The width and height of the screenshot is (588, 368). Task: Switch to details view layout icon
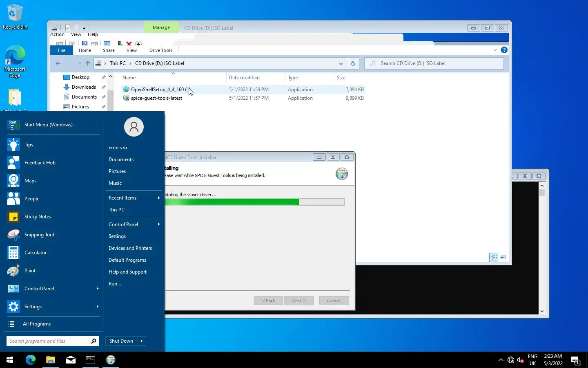coord(494,257)
